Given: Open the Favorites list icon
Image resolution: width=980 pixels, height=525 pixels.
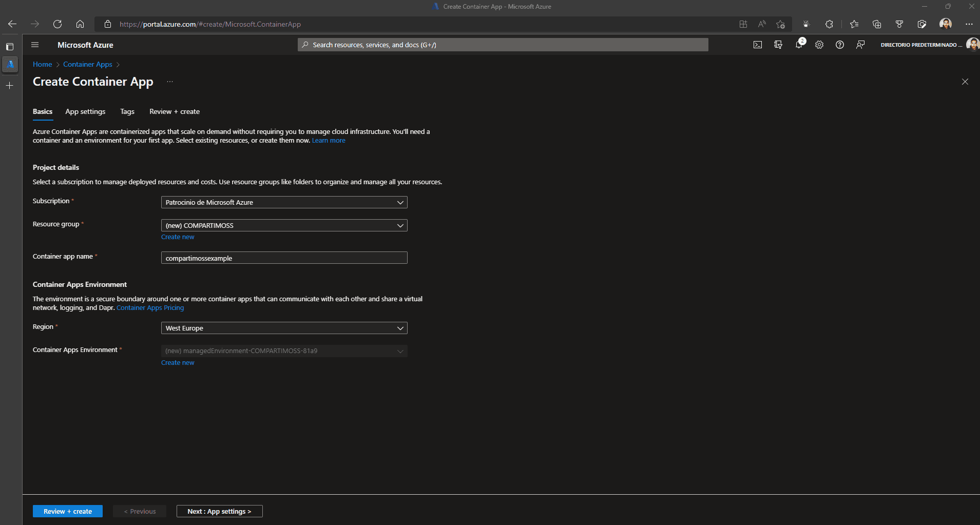Looking at the screenshot, I should [854, 24].
